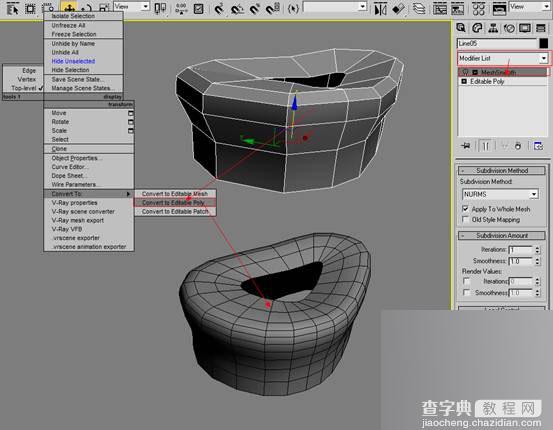Click Object Properties in quad menu

77,158
